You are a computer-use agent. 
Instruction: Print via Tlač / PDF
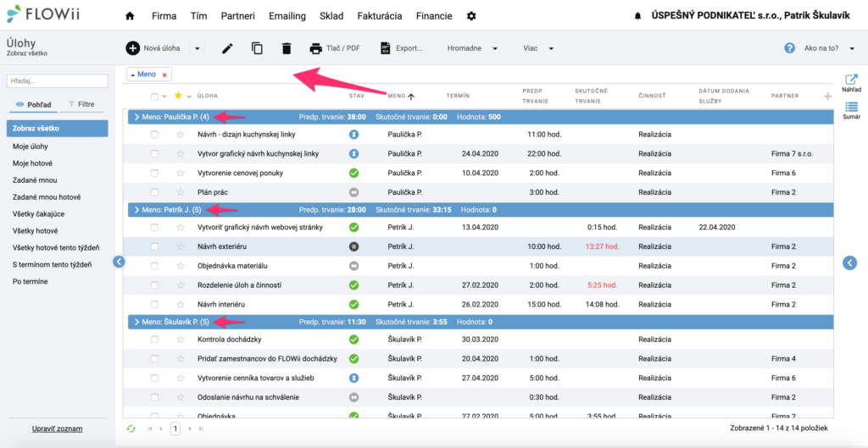click(334, 48)
